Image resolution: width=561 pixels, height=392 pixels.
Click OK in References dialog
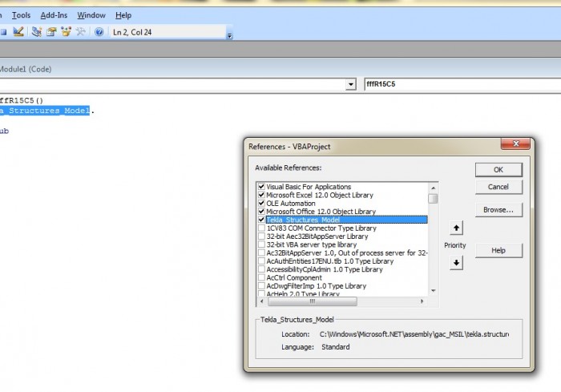tap(498, 170)
